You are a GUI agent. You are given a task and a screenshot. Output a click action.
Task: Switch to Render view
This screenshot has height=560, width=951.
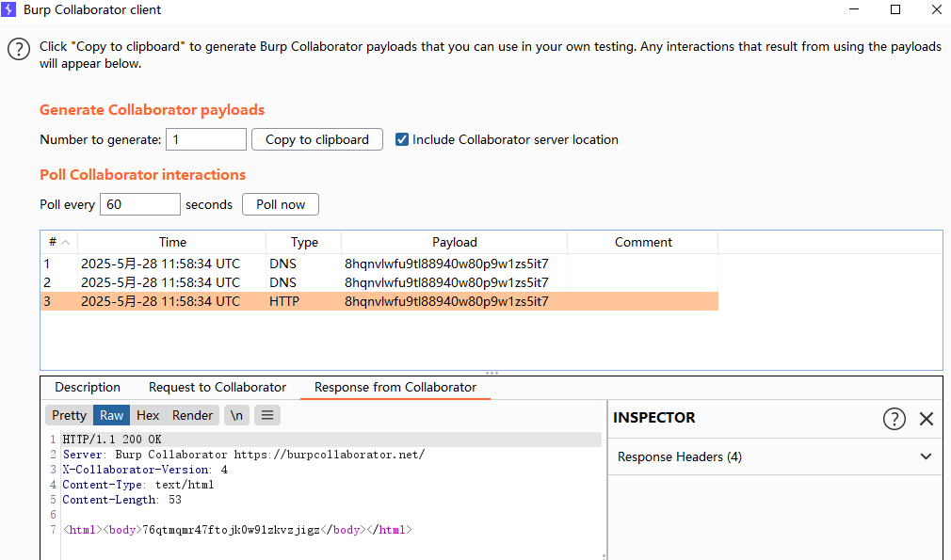click(192, 415)
